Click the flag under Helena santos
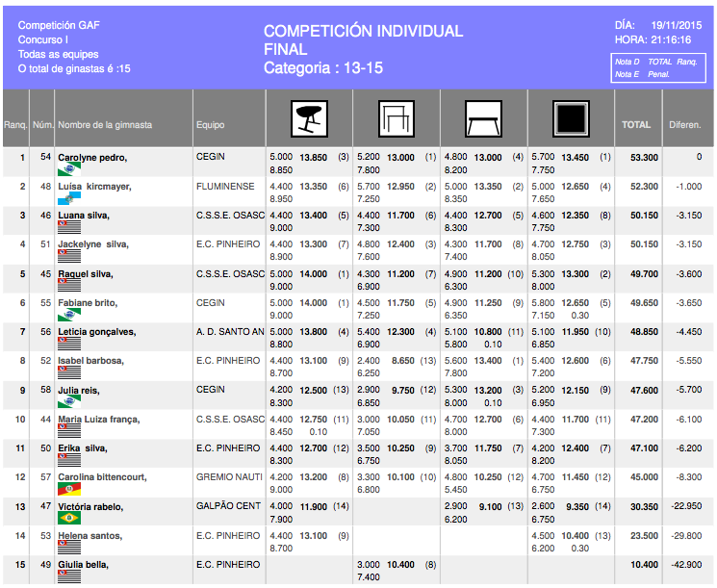The width and height of the screenshot is (717, 588). (69, 548)
